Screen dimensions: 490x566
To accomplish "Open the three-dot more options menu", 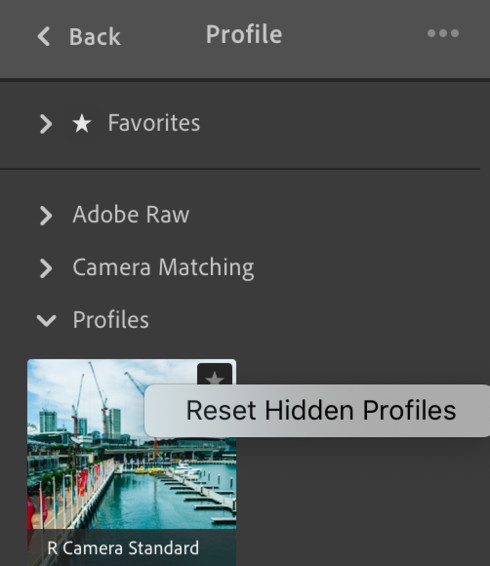I will coord(443,33).
